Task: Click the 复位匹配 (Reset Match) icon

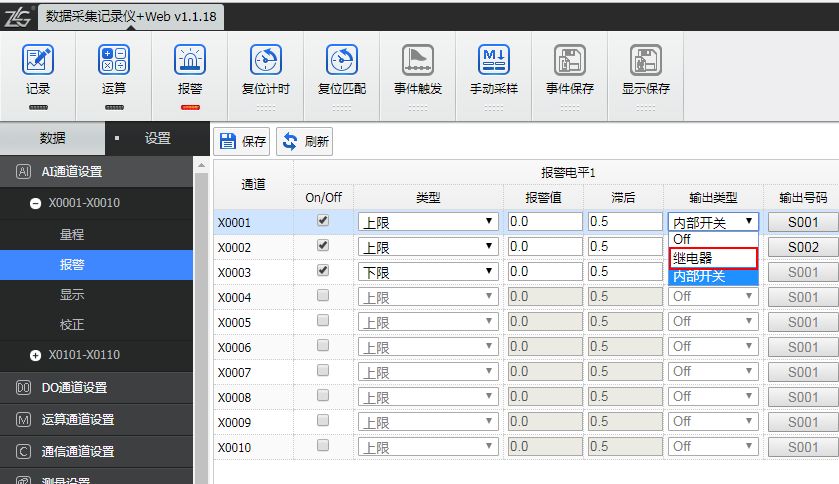Action: click(342, 61)
